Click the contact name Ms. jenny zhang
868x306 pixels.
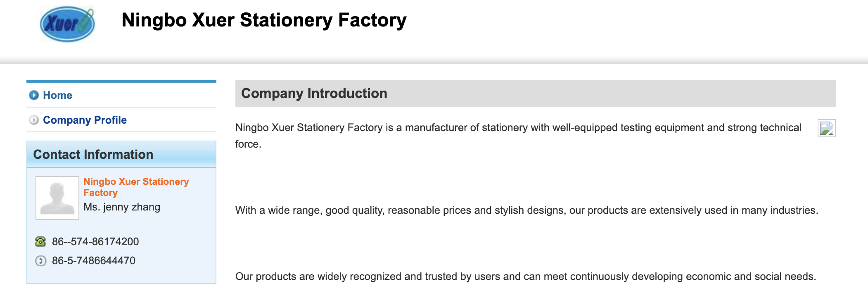click(122, 207)
